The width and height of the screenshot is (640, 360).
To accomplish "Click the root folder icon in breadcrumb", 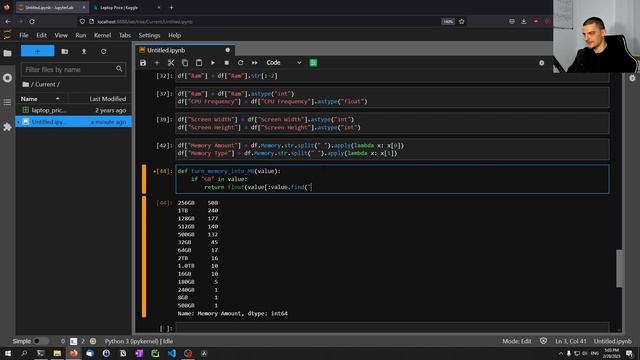I will click(x=26, y=84).
